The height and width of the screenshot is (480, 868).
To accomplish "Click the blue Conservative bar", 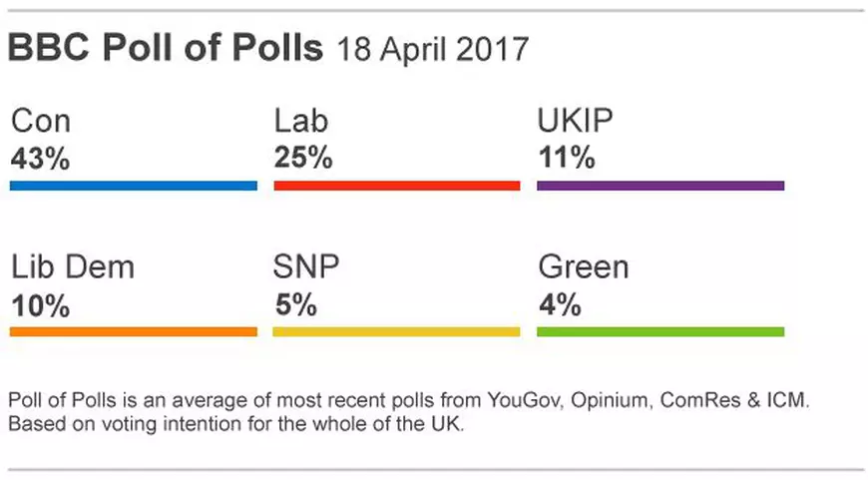I will [134, 186].
